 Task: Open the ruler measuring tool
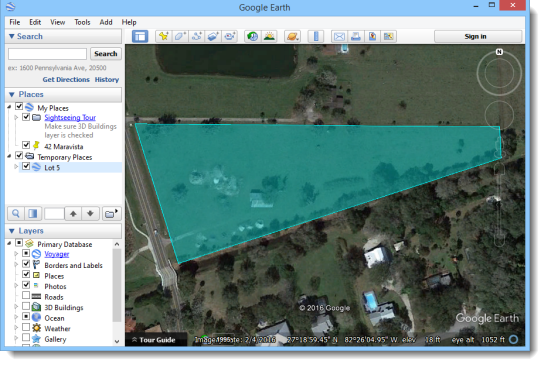(x=316, y=36)
